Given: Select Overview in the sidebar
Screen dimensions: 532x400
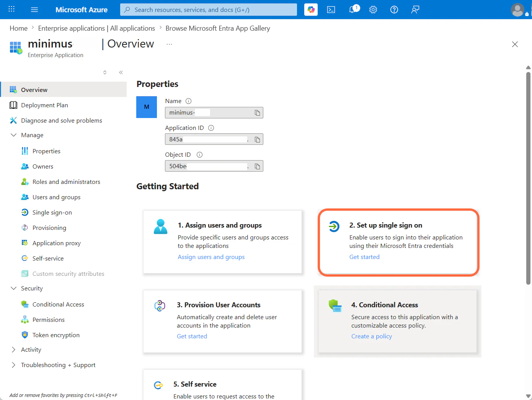Looking at the screenshot, I should coord(64,90).
